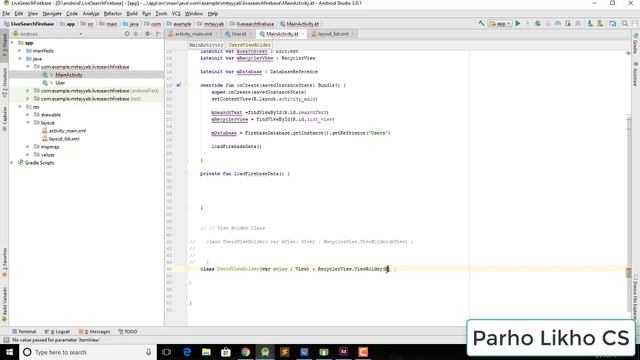The height and width of the screenshot is (360, 640).
Task: Open Google Chrome from taskbar
Action: pos(246,352)
